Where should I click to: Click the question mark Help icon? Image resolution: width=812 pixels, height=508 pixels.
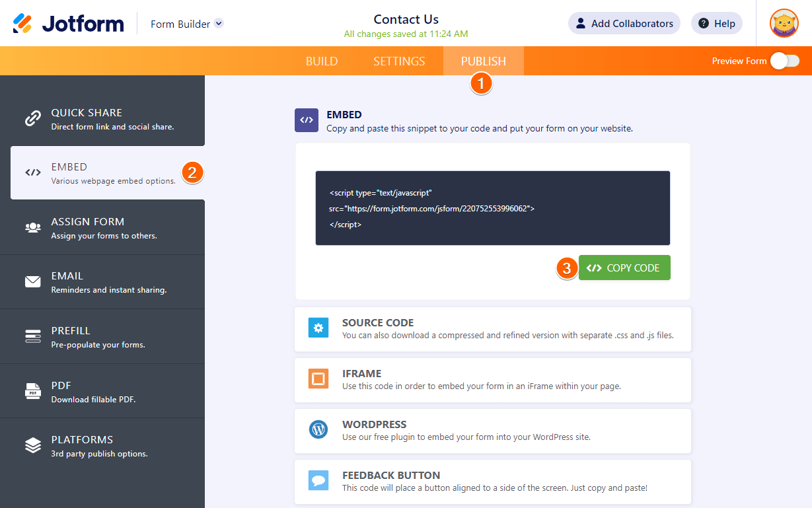tap(704, 23)
